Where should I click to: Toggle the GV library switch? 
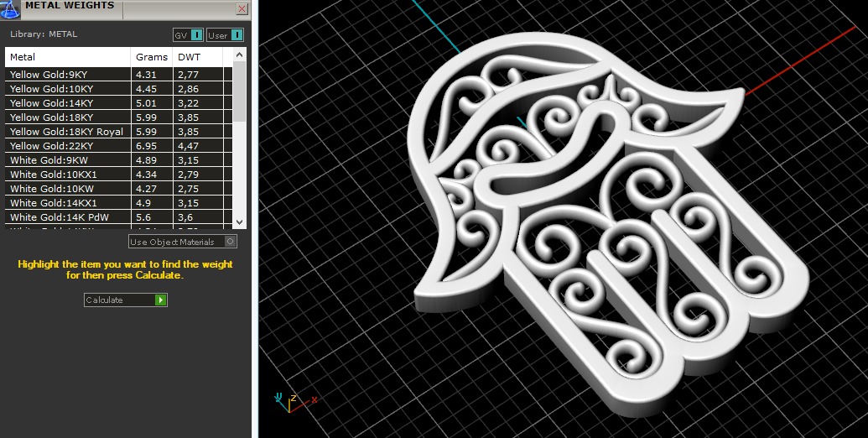click(x=188, y=35)
